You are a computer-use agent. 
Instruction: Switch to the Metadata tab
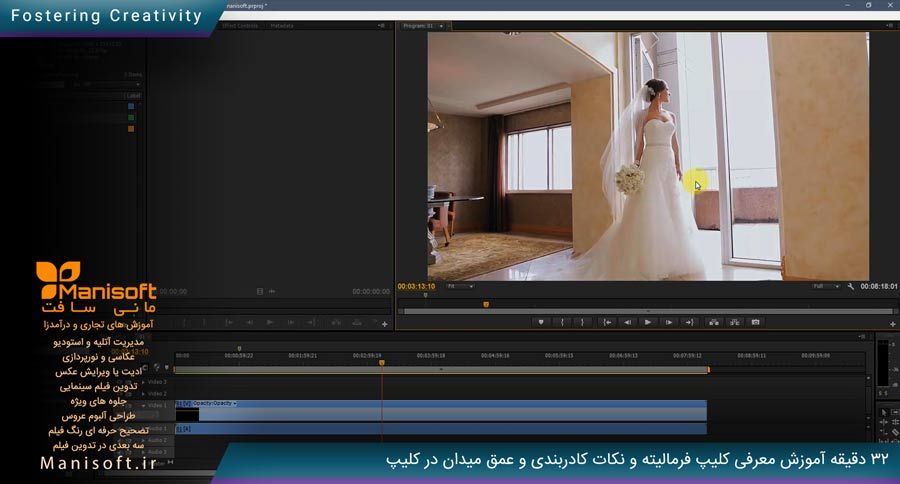(282, 26)
